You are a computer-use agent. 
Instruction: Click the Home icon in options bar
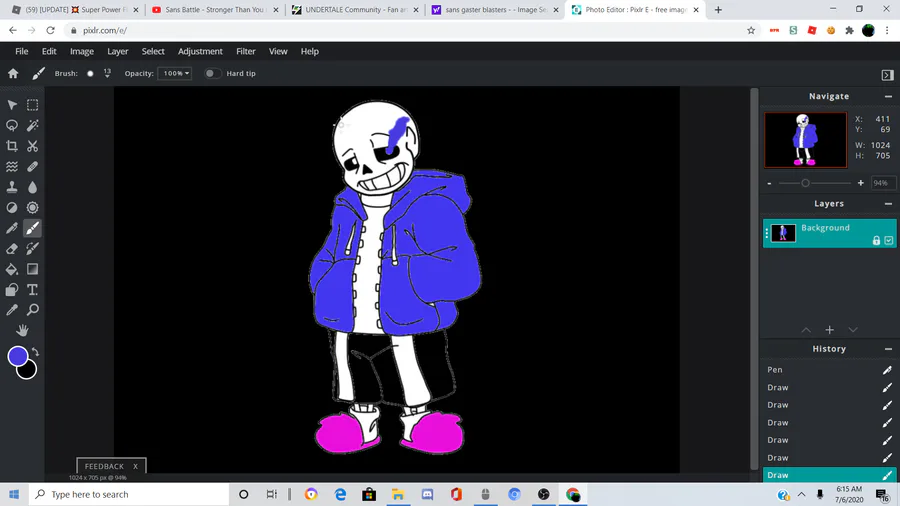coord(13,73)
